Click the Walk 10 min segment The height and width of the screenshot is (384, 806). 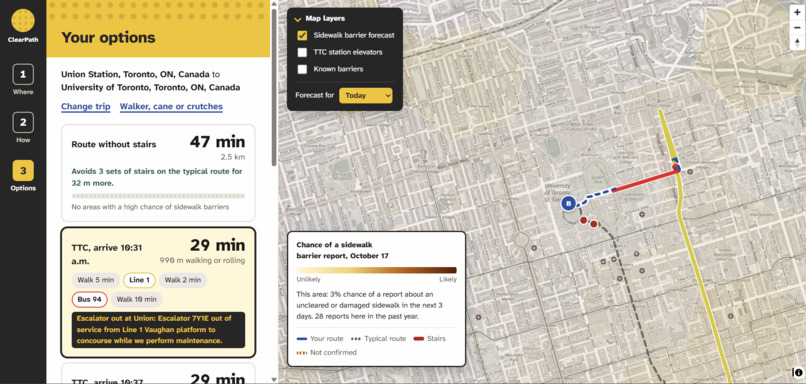pos(136,299)
